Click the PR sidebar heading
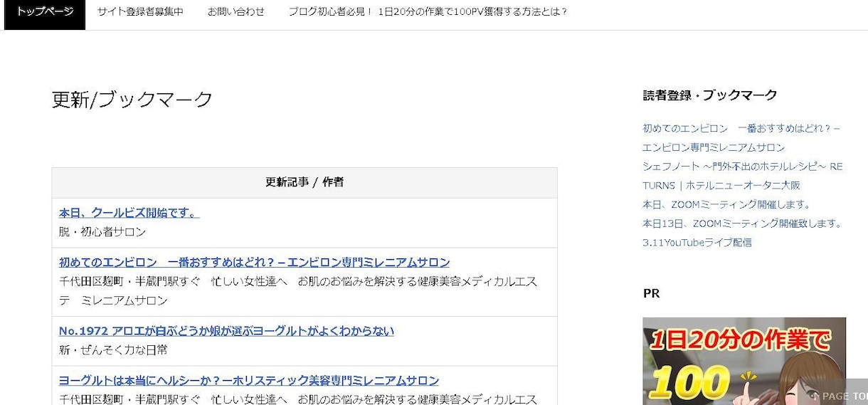 tap(651, 293)
